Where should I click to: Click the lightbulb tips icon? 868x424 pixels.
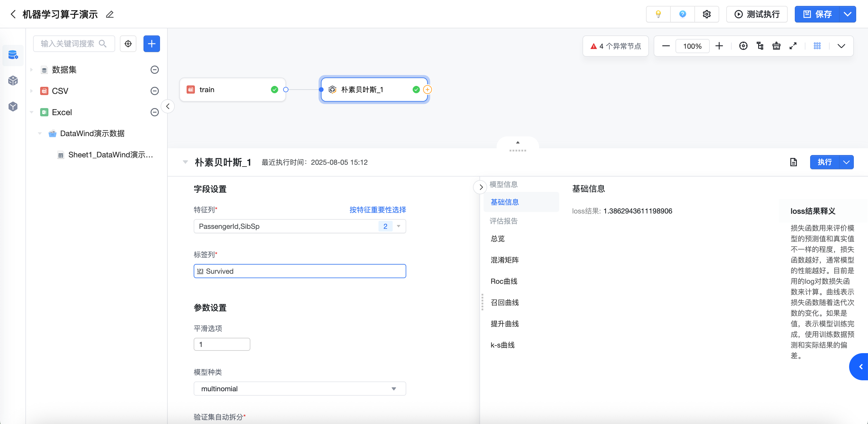658,14
